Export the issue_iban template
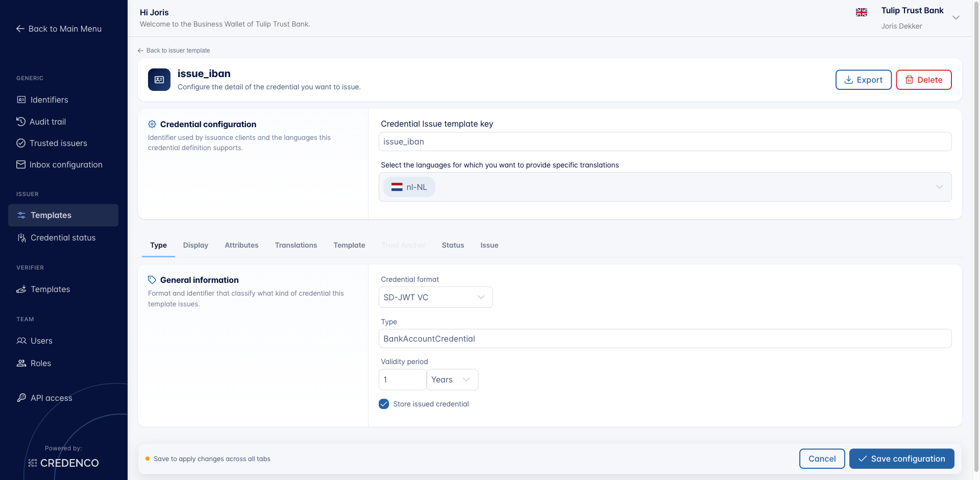 pos(864,80)
